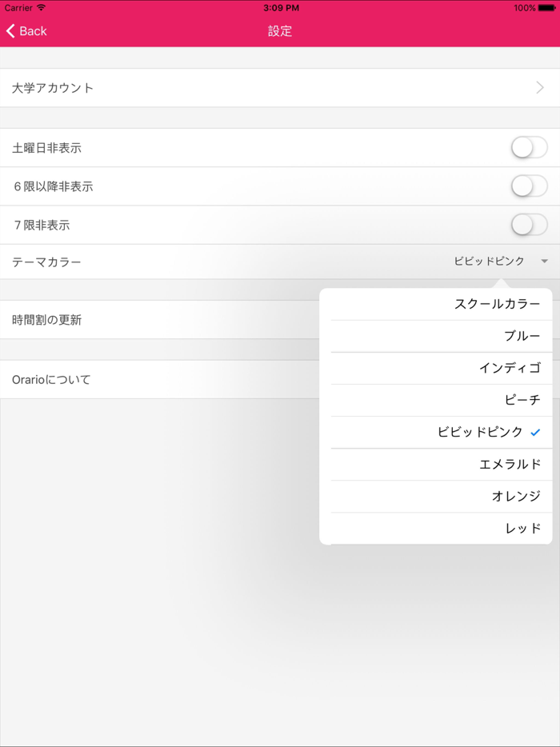Tap the clock showing 3:09 PM

click(x=280, y=7)
